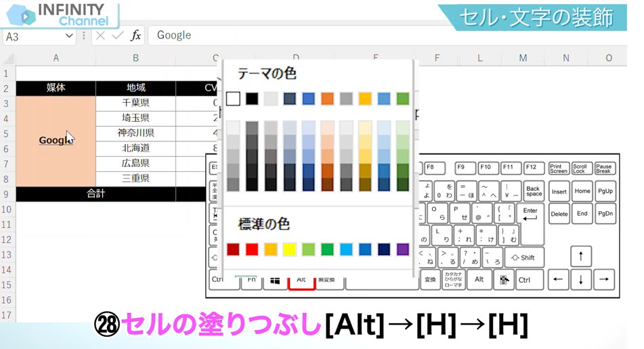Click the 媒体 header cell
The image size is (644, 349).
(56, 88)
